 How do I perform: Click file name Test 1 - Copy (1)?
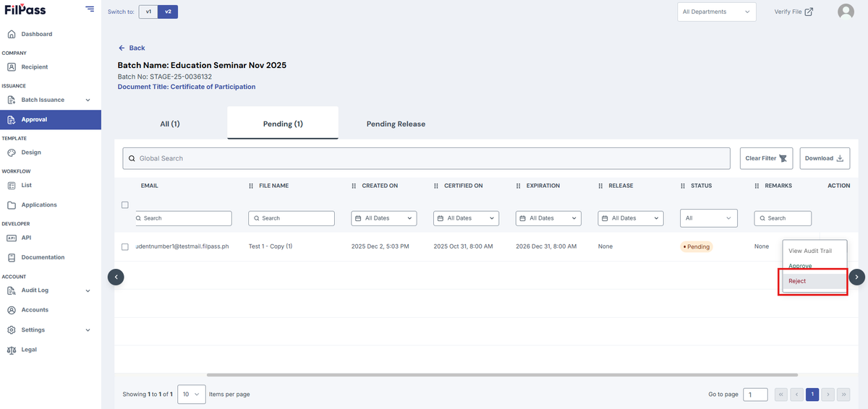271,246
